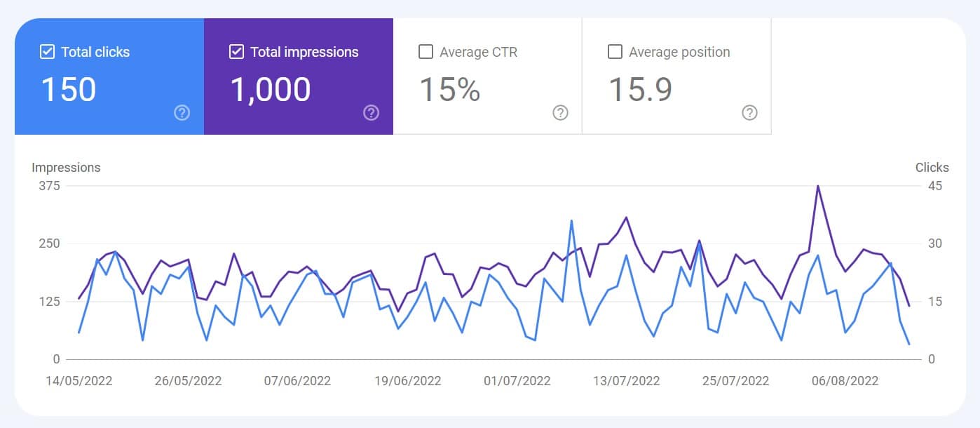Enable the Average position checkbox
The height and width of the screenshot is (428, 980).
615,52
